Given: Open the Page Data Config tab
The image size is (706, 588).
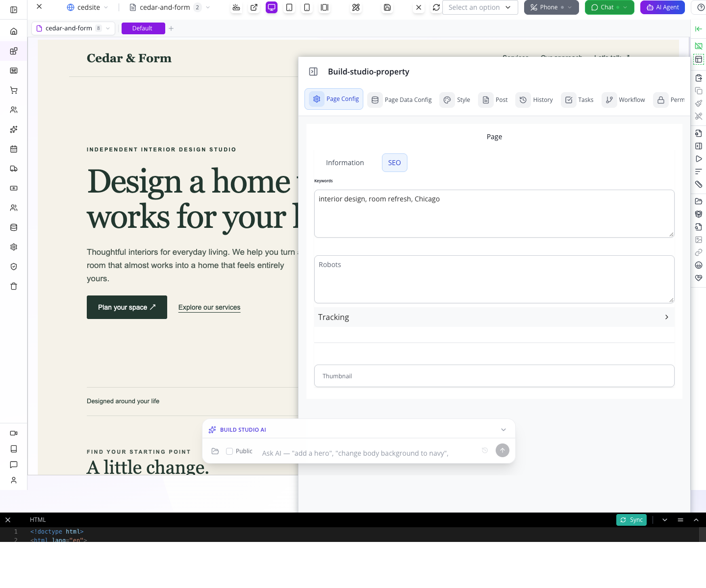Looking at the screenshot, I should pyautogui.click(x=401, y=99).
